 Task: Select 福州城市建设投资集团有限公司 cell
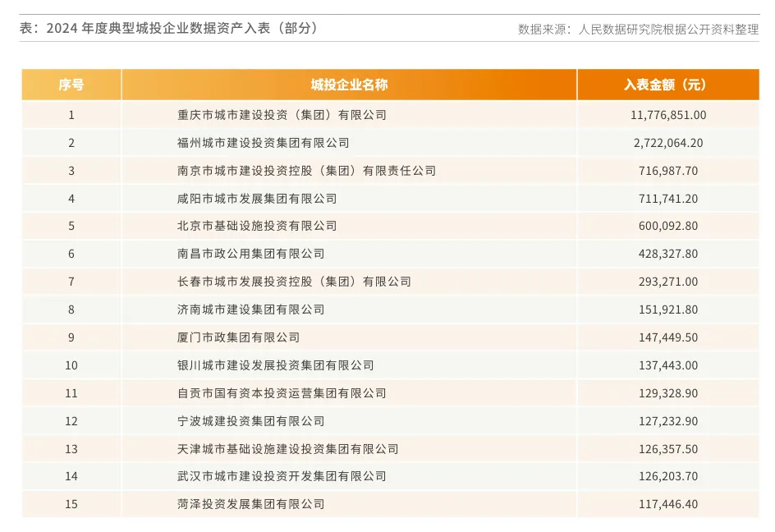[x=263, y=143]
